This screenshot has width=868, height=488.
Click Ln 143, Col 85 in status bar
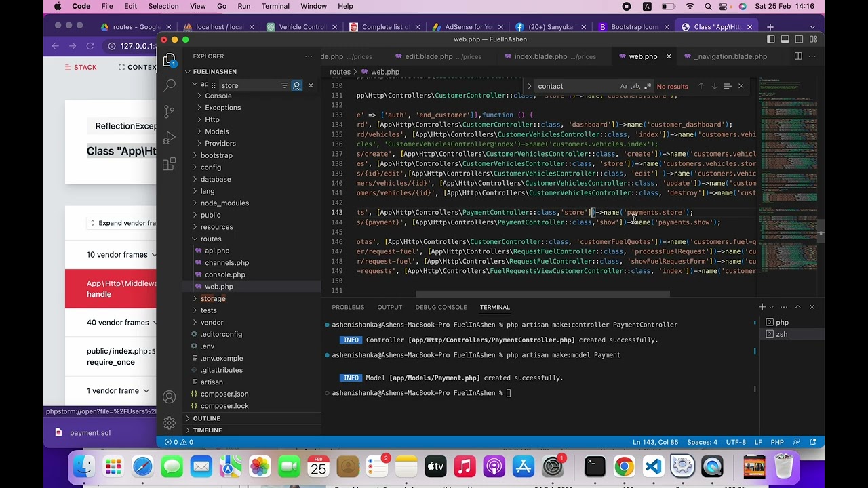(x=655, y=442)
